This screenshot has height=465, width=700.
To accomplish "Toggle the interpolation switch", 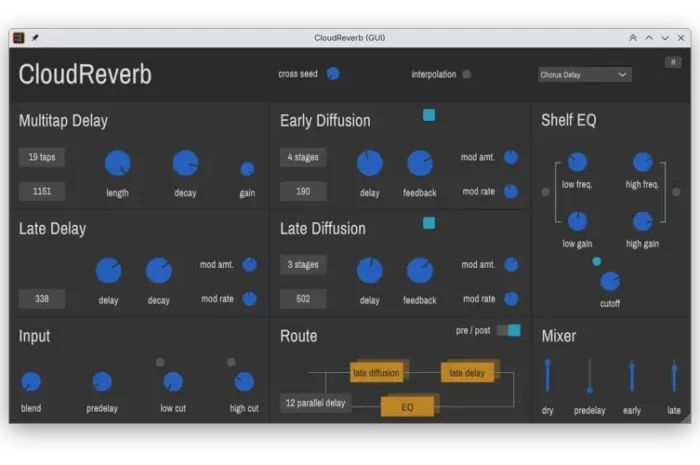I will click(467, 74).
